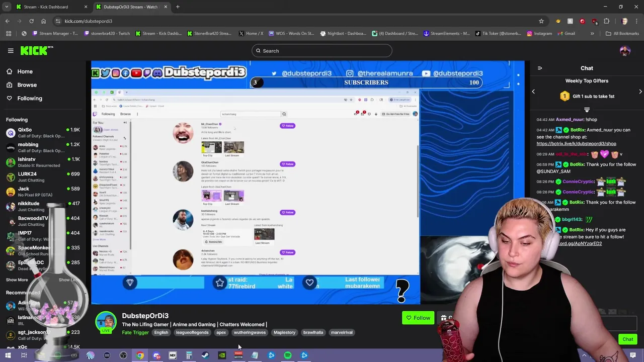Open Chrome from taskbar
This screenshot has height=362, width=644.
click(140, 355)
